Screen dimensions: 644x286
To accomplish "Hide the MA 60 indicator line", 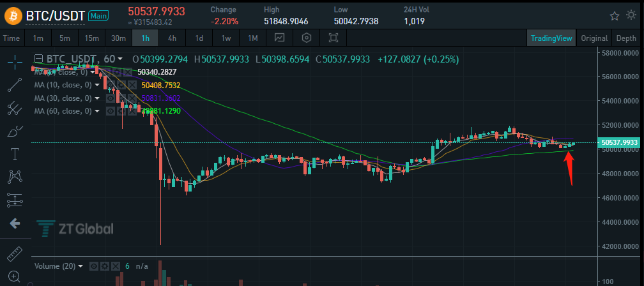I will (110, 111).
